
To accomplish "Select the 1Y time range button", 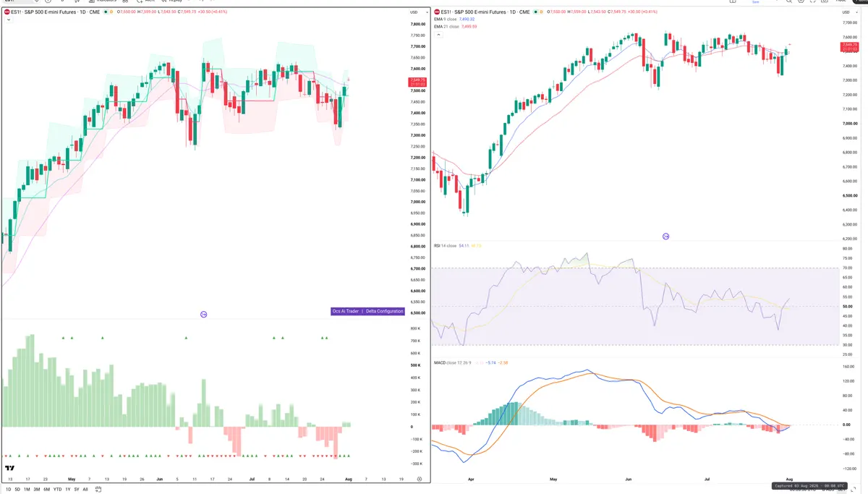I will [x=68, y=489].
